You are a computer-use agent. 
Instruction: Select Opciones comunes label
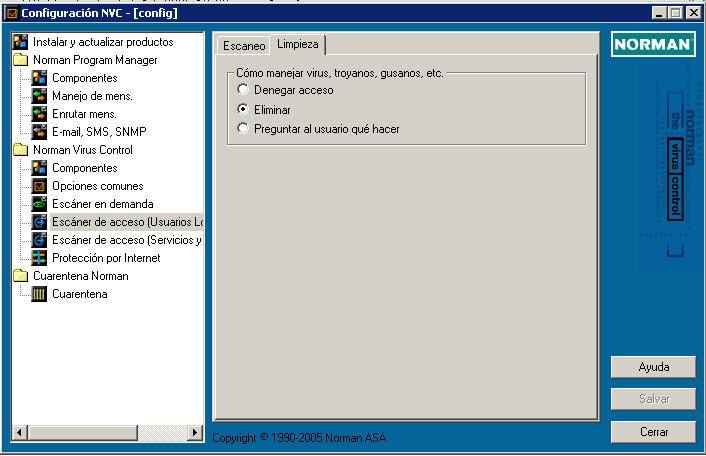[x=98, y=186]
